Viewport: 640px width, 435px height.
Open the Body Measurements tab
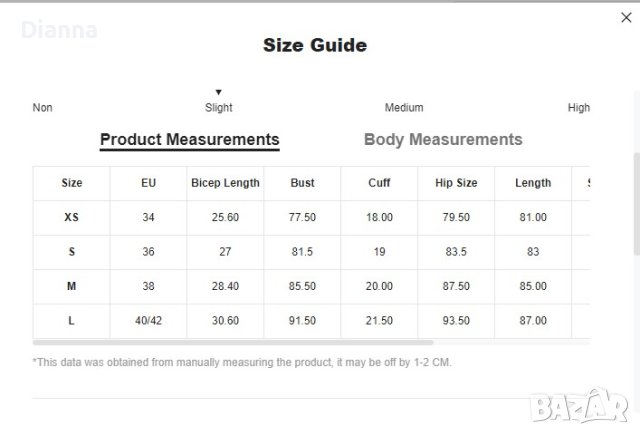click(x=443, y=140)
